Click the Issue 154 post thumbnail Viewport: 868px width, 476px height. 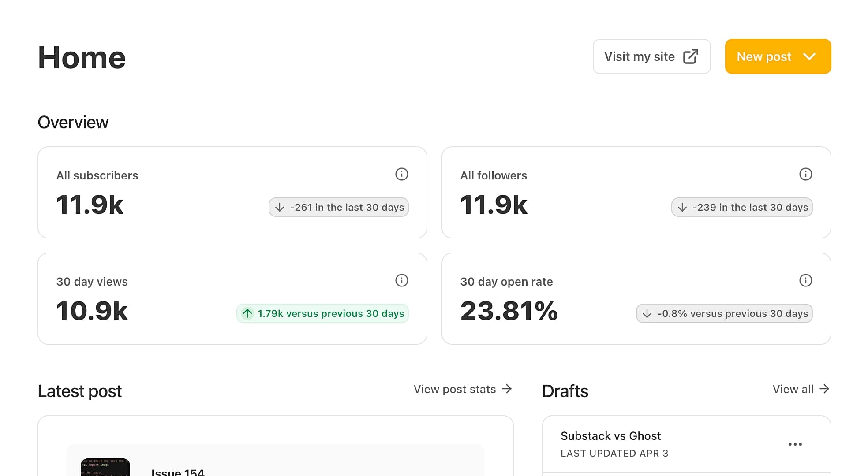[105, 467]
